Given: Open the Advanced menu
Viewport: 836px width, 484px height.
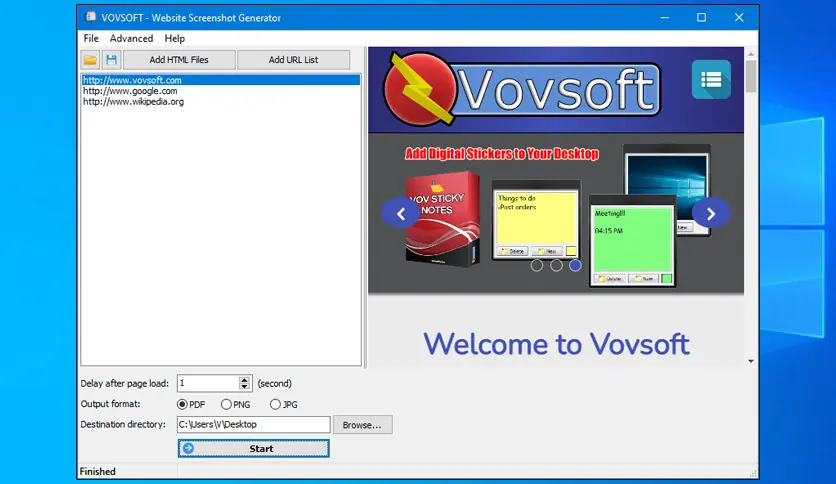Looking at the screenshot, I should (x=131, y=38).
